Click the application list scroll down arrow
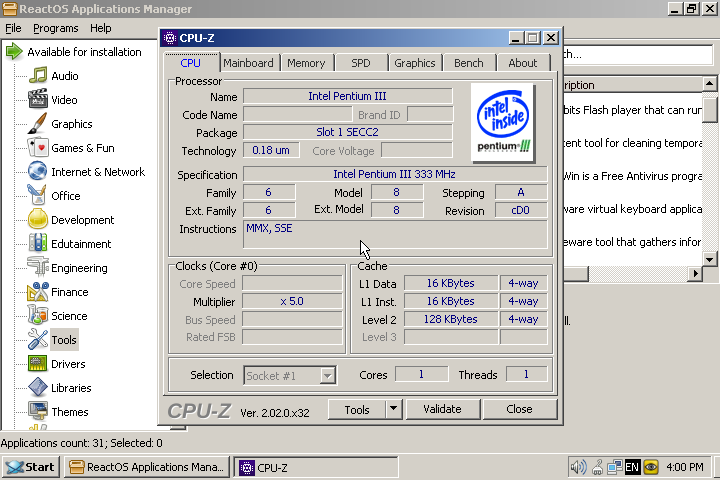Viewport: 720px width, 480px height. (x=709, y=259)
